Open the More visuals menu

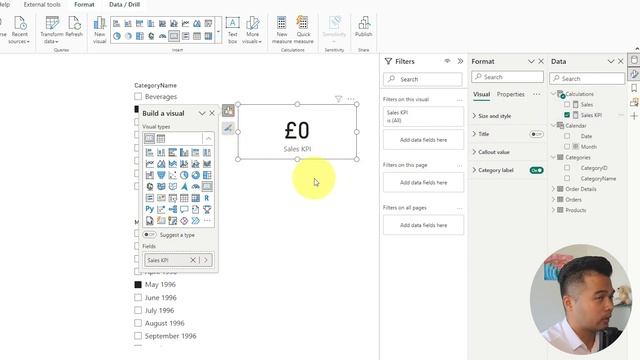coord(252,29)
